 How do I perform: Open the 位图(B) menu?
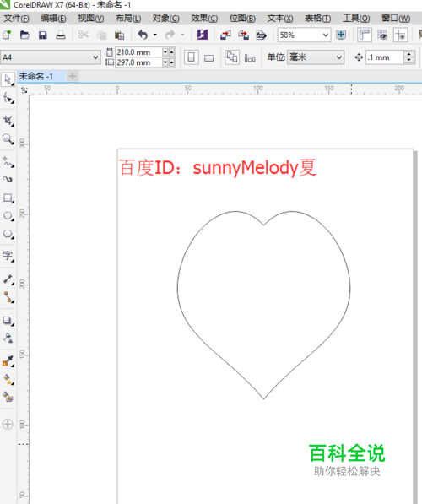click(242, 19)
